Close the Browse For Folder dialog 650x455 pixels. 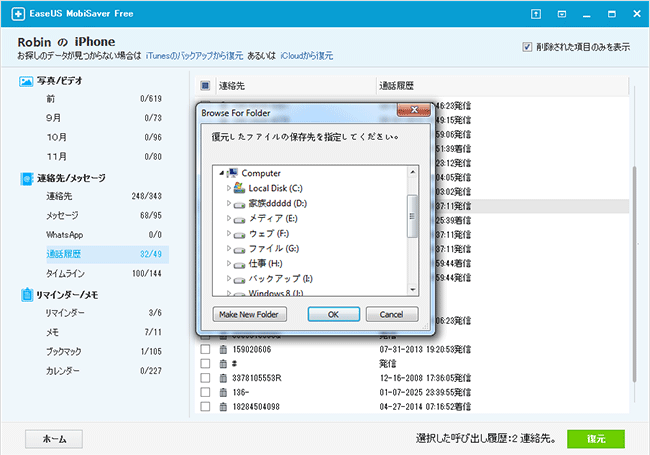tap(414, 110)
